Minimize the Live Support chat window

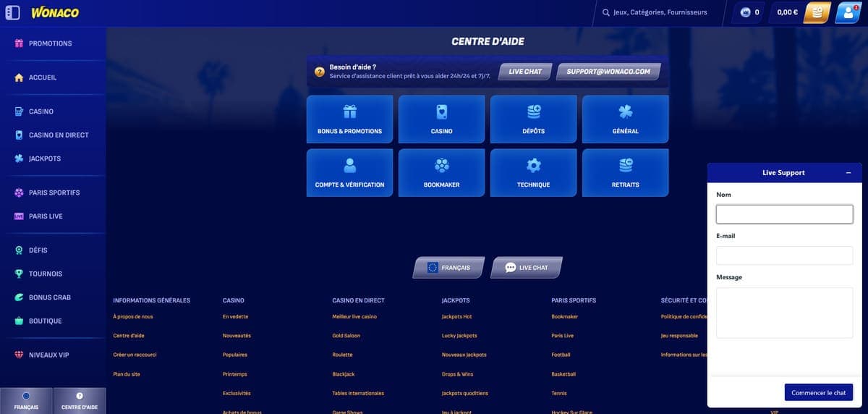tap(848, 173)
